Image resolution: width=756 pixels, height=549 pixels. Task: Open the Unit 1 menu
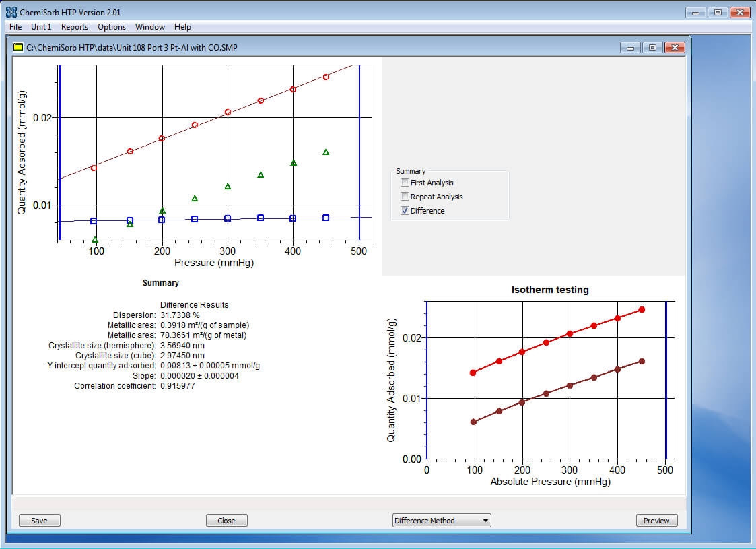(x=41, y=27)
